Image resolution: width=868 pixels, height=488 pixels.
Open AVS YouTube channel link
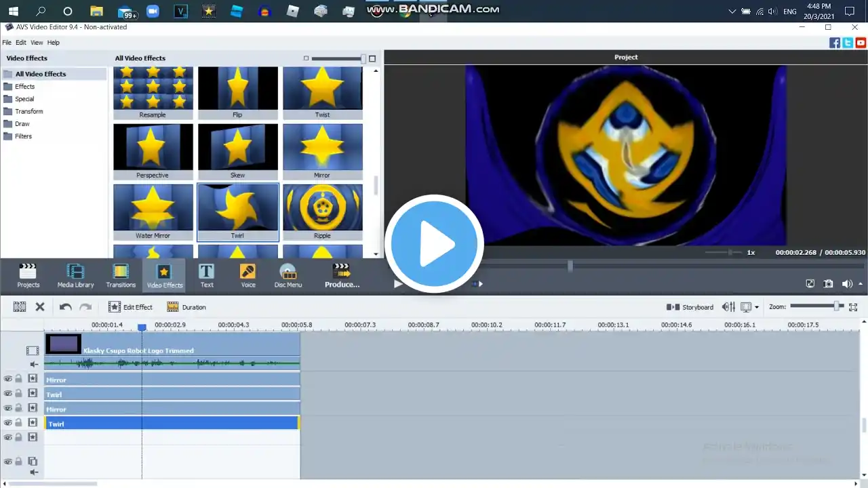point(861,43)
